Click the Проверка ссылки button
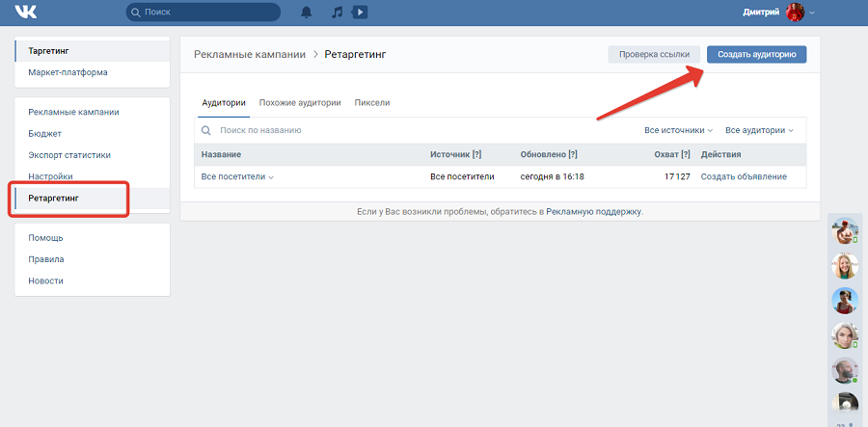The width and height of the screenshot is (868, 427). 654,54
